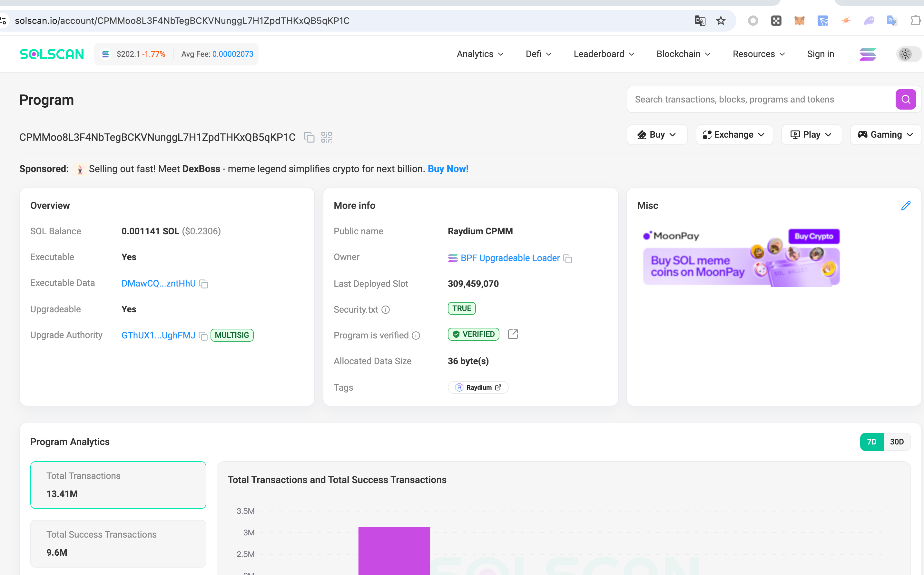The image size is (924, 575).
Task: Switch analytics range to 30D
Action: tap(897, 442)
